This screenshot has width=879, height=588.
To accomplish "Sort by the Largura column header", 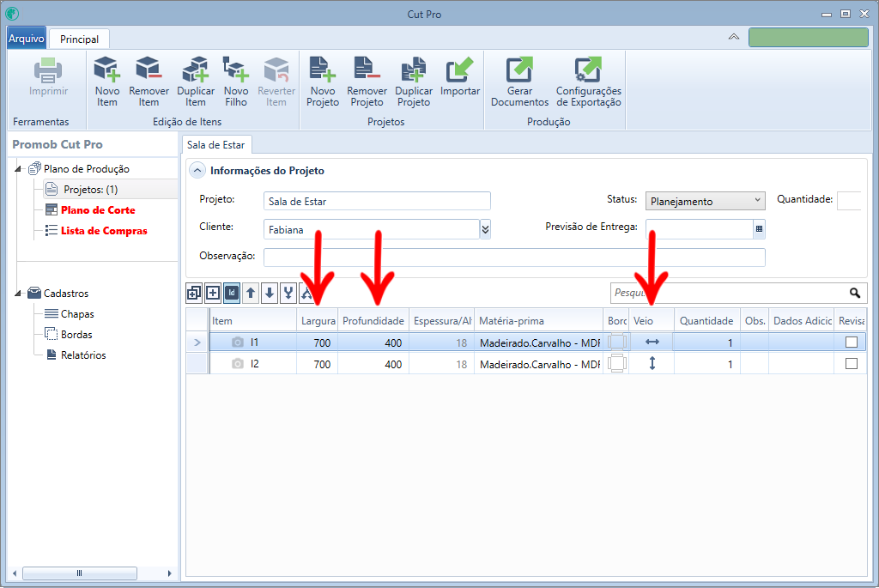I will click(318, 321).
